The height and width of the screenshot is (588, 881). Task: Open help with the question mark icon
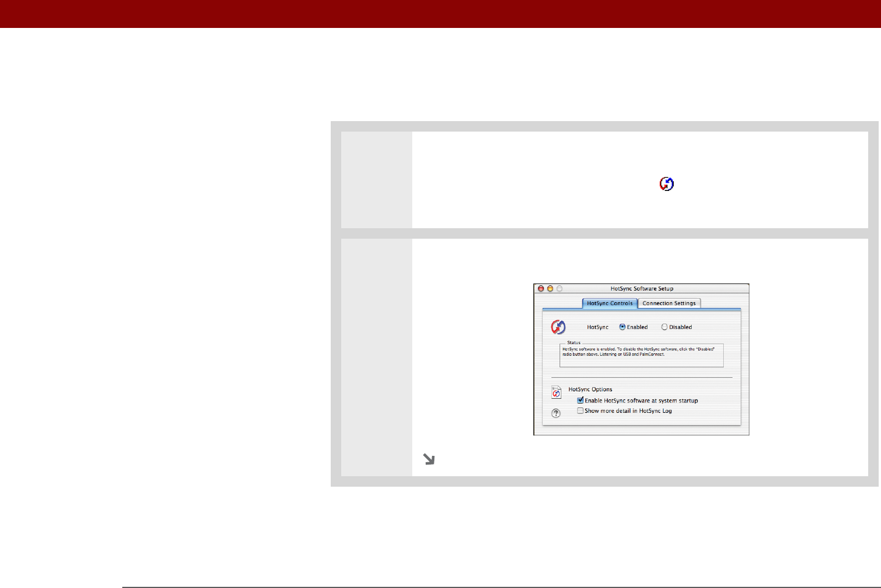pos(556,413)
